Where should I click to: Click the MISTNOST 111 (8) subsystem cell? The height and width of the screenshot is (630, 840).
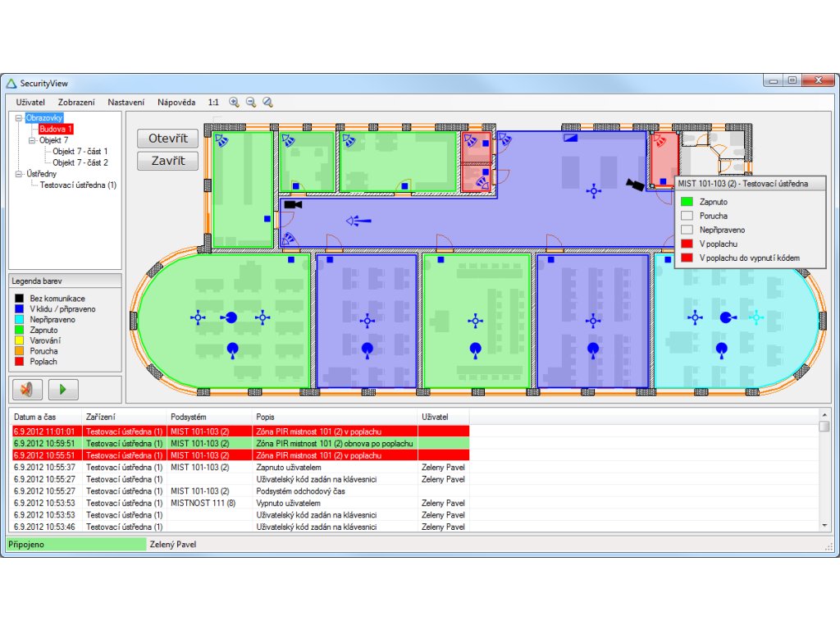pyautogui.click(x=203, y=503)
